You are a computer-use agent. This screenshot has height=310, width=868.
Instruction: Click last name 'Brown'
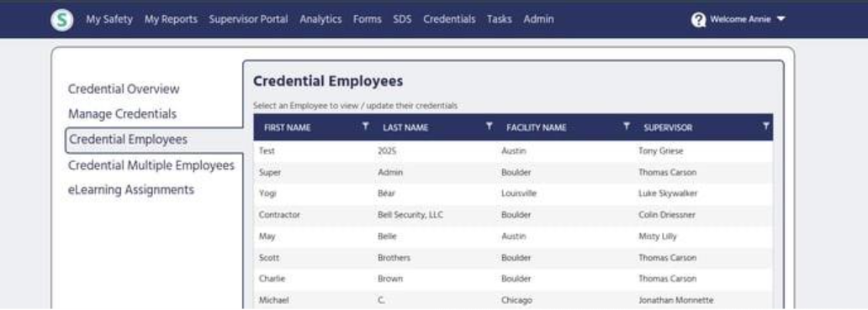click(x=390, y=279)
